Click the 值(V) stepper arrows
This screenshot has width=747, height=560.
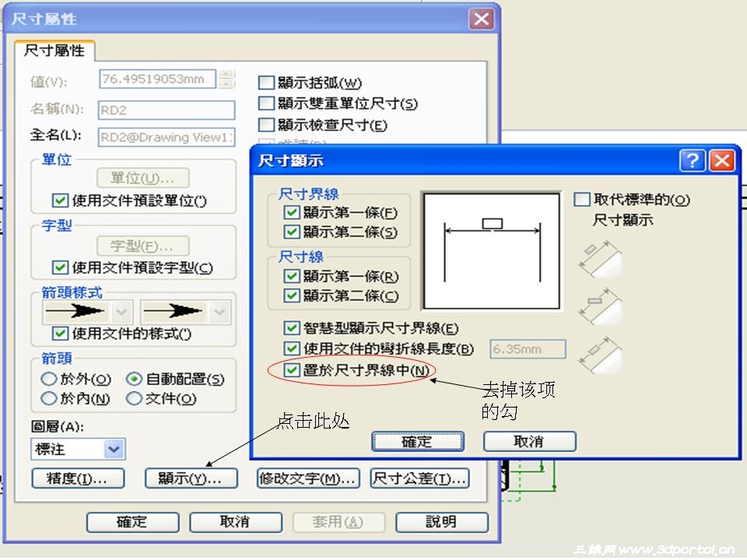point(226,79)
